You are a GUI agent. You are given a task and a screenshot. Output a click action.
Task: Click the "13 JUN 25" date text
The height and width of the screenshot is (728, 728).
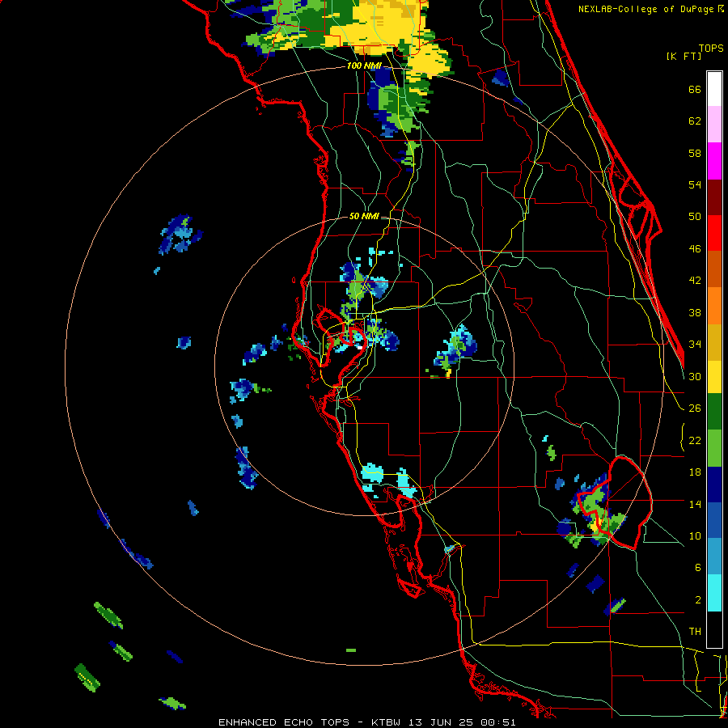point(442,722)
